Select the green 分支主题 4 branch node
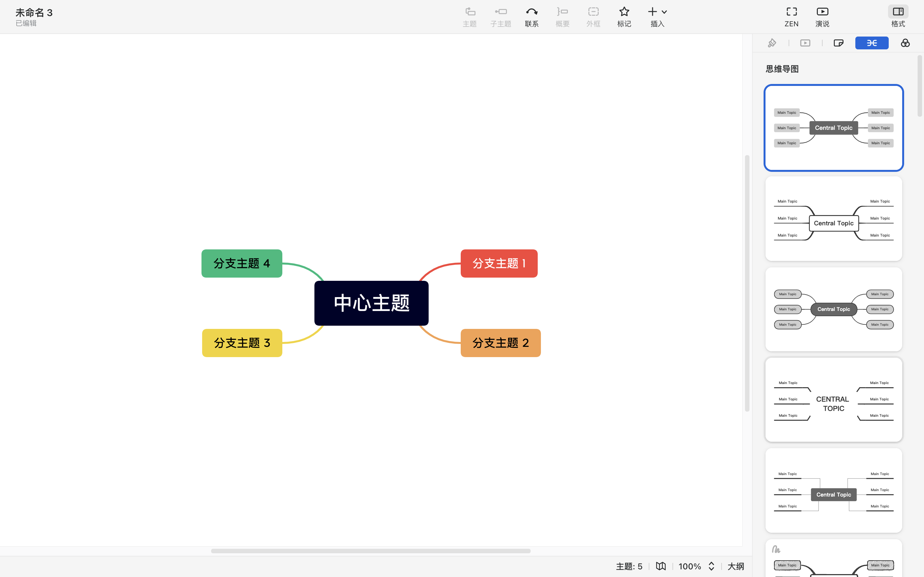 (241, 263)
